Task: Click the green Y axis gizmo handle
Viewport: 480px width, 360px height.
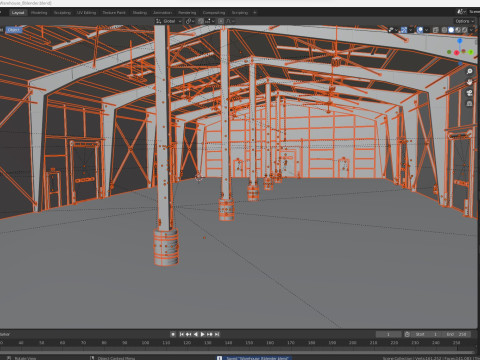Action: click(x=471, y=52)
